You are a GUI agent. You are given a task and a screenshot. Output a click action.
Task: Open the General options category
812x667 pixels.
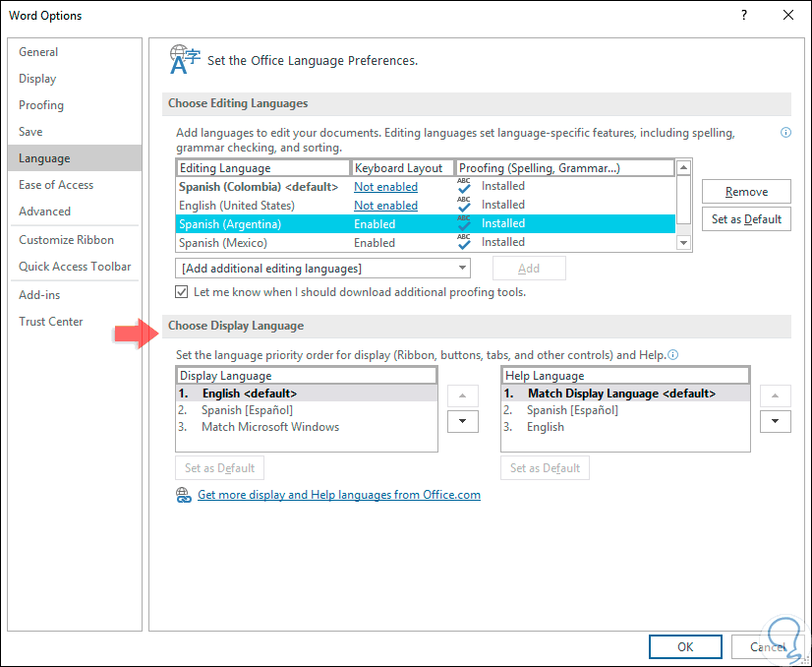click(75, 52)
